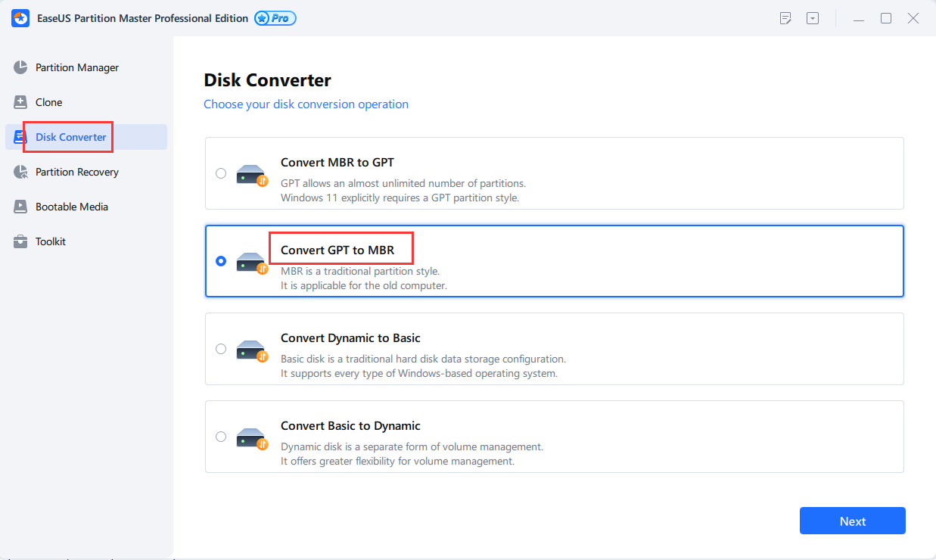Select the Convert Dynamic to Basic option

221,349
